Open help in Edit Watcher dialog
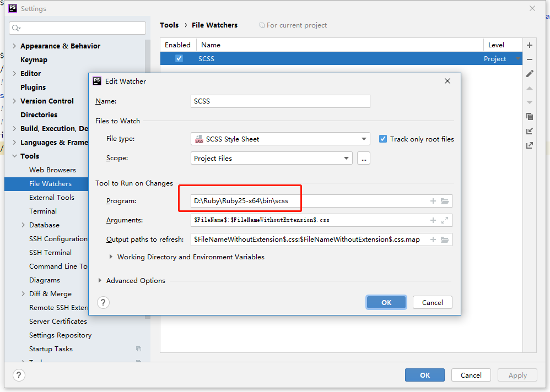 pyautogui.click(x=103, y=302)
